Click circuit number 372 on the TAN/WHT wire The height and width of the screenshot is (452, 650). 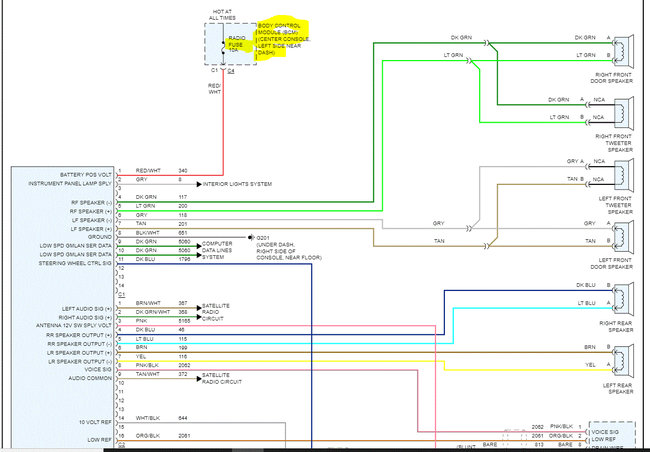click(183, 374)
